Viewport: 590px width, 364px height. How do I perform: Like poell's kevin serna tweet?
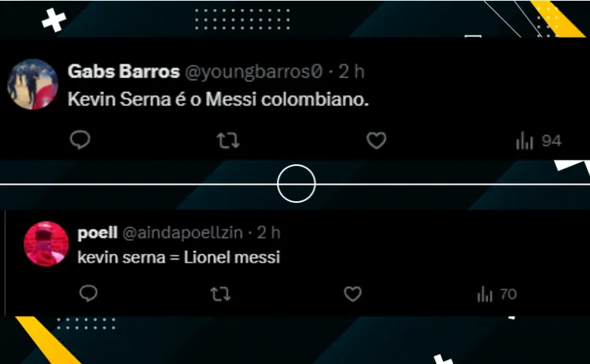[352, 294]
